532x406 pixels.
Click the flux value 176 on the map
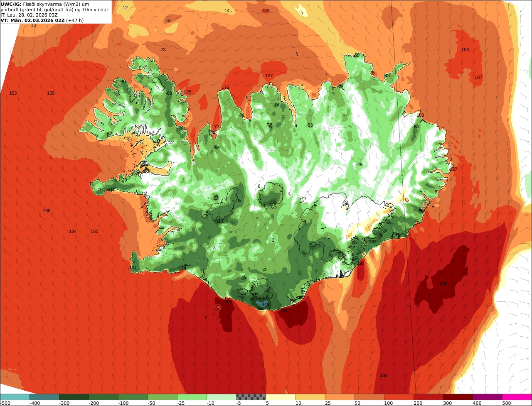pyautogui.click(x=225, y=87)
